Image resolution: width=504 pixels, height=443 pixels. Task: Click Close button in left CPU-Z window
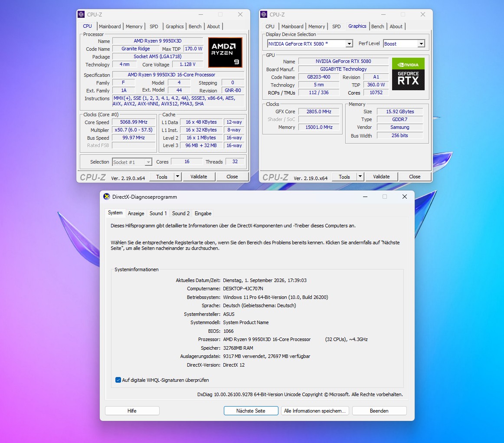coord(232,177)
